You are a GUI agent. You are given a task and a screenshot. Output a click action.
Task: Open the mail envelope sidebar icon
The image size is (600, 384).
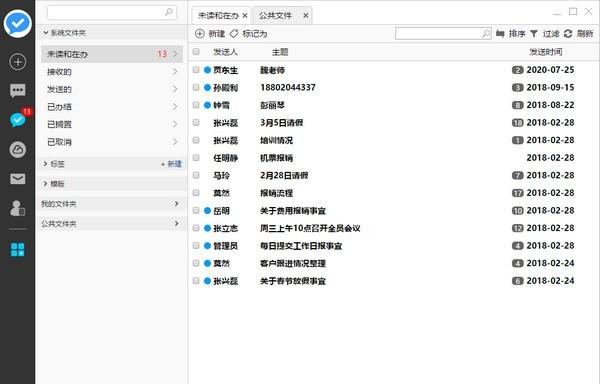coord(18,179)
